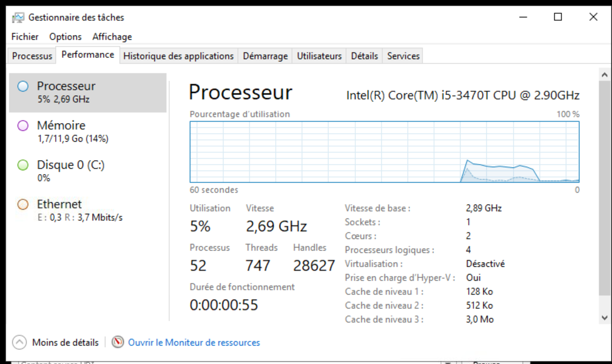Select the Performance tab
This screenshot has height=364, width=612.
[x=88, y=55]
